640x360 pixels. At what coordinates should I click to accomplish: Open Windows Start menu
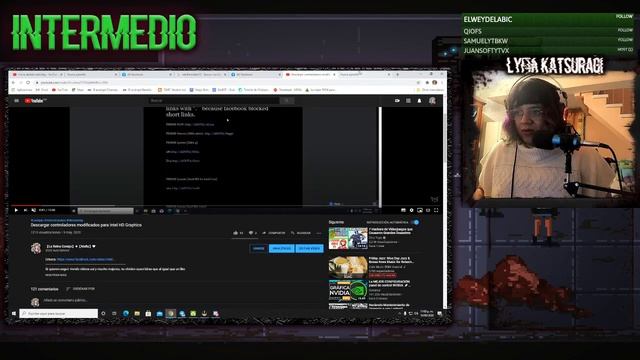tap(13, 313)
